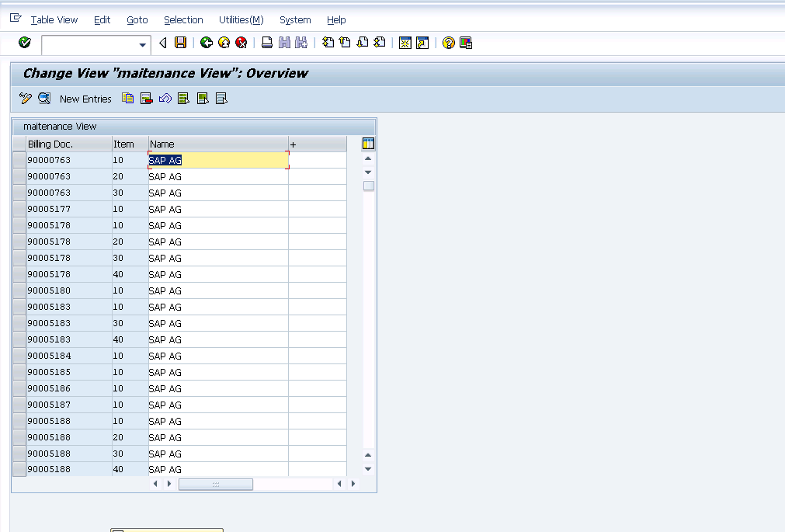Viewport: 785px width, 532px height.
Task: Open the Utilities(M) menu
Action: coord(241,20)
